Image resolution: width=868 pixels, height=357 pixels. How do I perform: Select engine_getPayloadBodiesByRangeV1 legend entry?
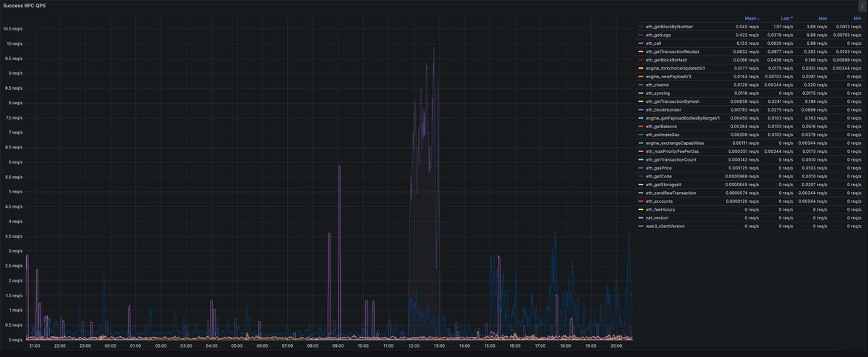tap(683, 118)
